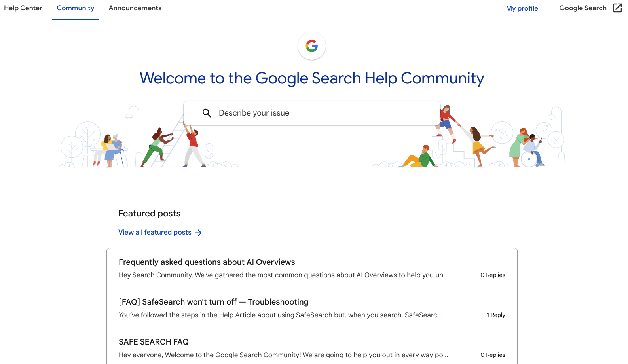Open the SafeSearch won't turn off post
Image resolution: width=628 pixels, height=364 pixels.
point(214,302)
